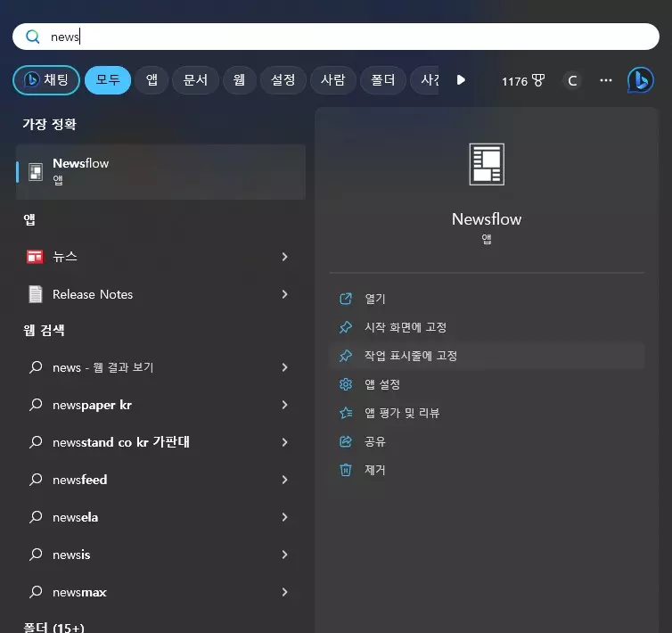672x633 pixels.
Task: Pin Newsflow with 시작 화면에 고정
Action: coord(487,327)
